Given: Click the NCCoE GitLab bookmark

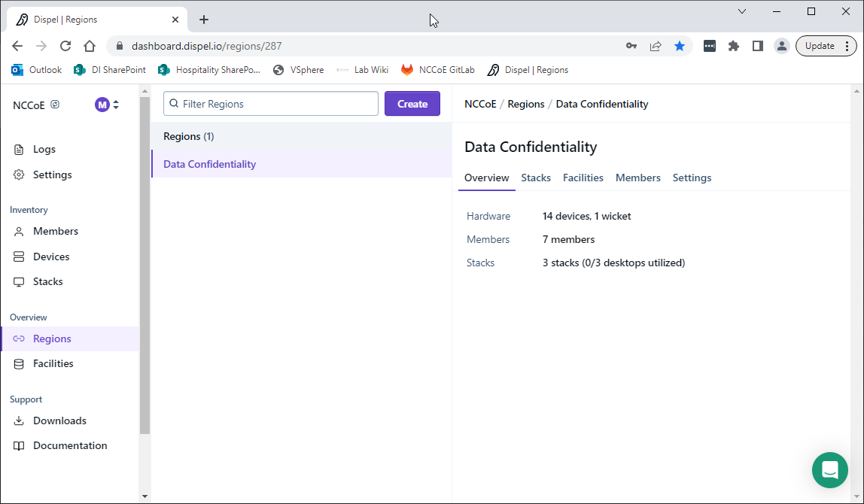Looking at the screenshot, I should coord(438,70).
